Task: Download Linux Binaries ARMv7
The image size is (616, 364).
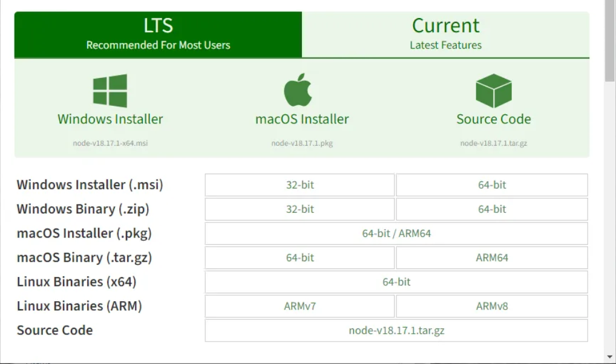Action: 300,307
